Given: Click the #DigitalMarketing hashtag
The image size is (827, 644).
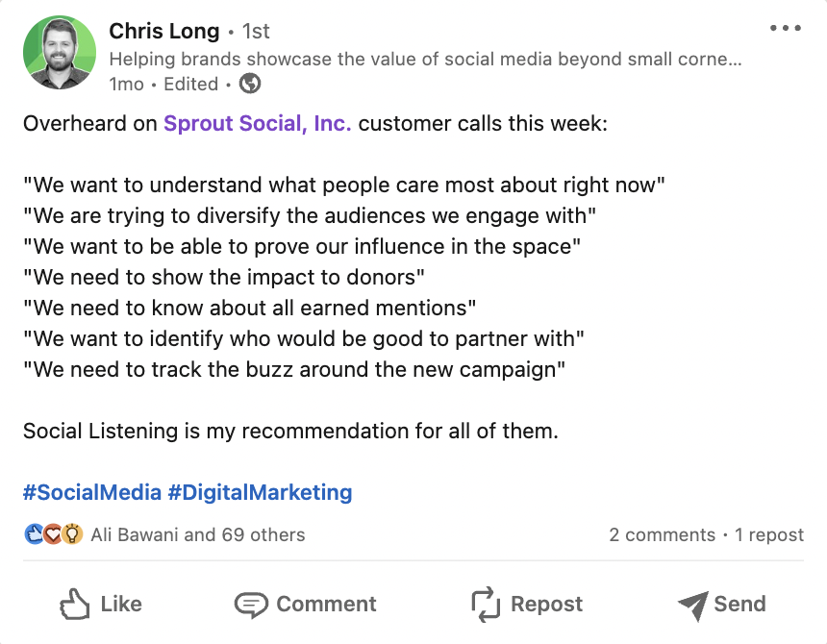Looking at the screenshot, I should pos(260,493).
